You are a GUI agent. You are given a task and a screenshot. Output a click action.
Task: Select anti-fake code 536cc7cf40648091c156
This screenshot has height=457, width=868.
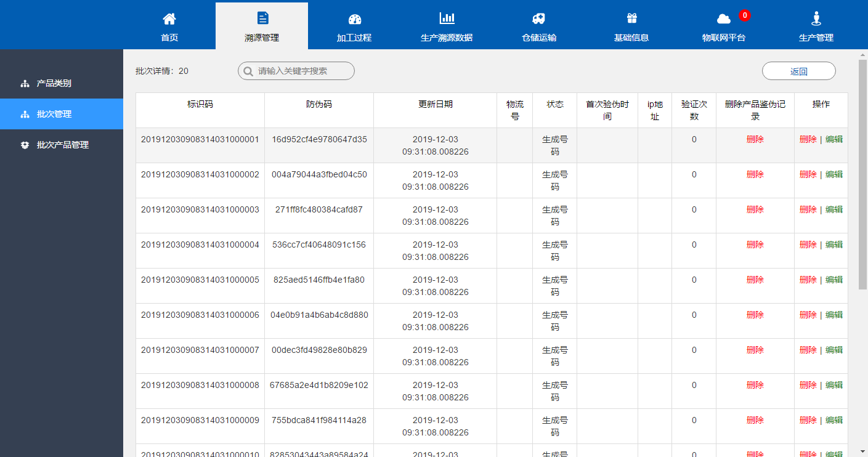(x=319, y=245)
